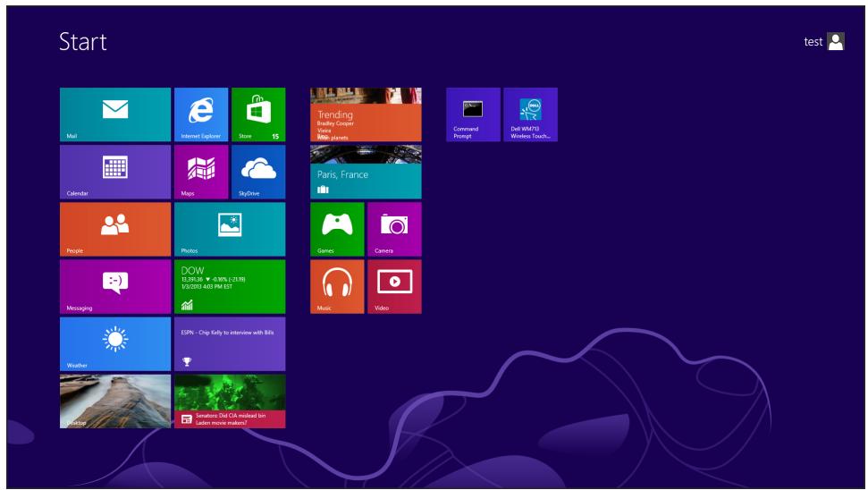
Task: Open the Bing Trending tile
Action: point(366,114)
